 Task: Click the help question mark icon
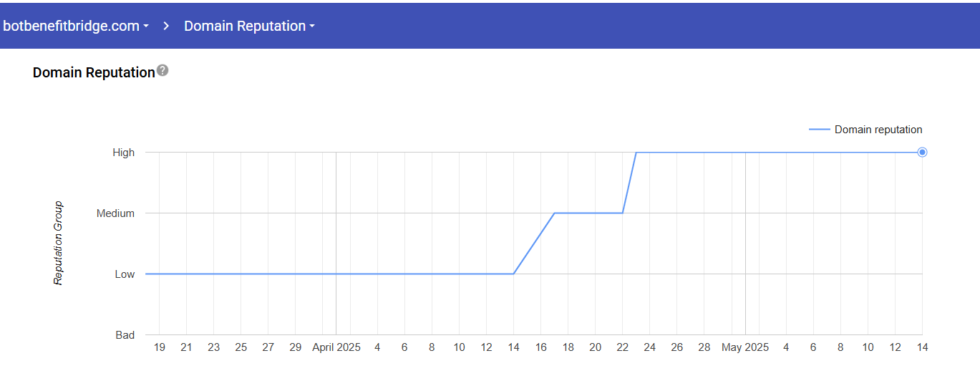[162, 70]
